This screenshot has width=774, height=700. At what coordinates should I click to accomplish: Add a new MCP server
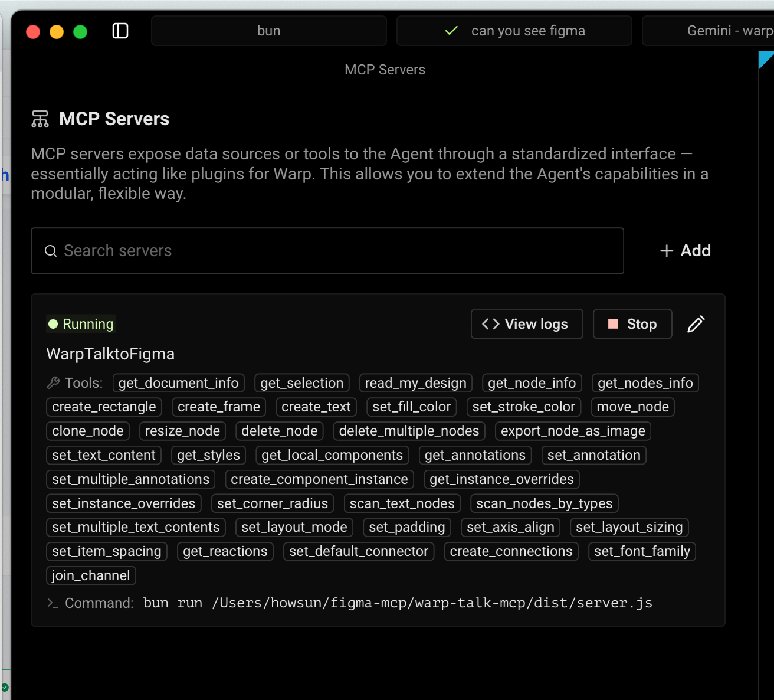coord(685,251)
